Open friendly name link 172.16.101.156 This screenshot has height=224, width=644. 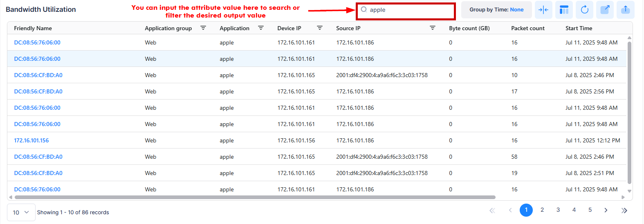coord(31,140)
